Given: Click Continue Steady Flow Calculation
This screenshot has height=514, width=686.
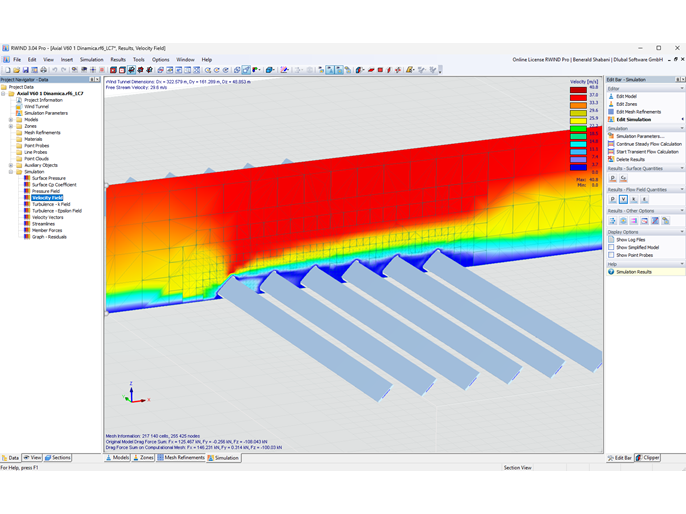Looking at the screenshot, I should (649, 144).
